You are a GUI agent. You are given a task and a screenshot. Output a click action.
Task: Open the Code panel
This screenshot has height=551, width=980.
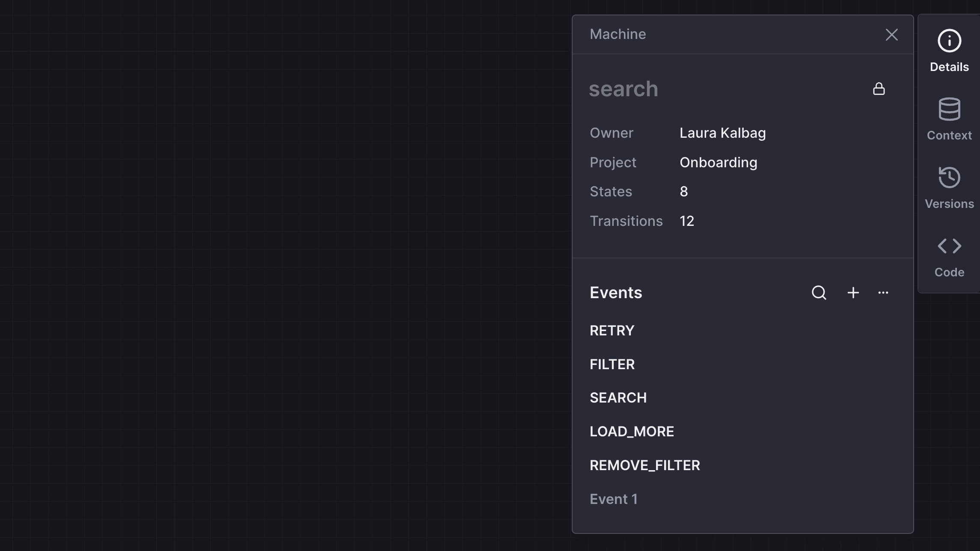pos(949,256)
